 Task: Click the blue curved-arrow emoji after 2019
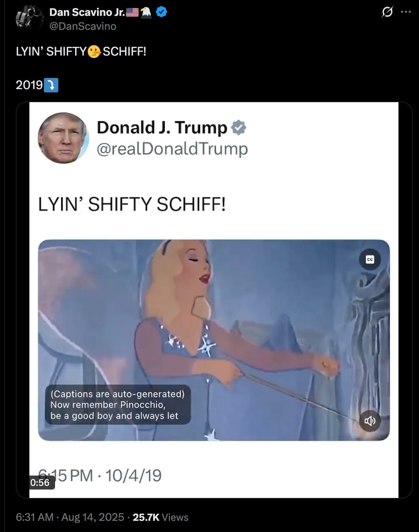tap(51, 85)
